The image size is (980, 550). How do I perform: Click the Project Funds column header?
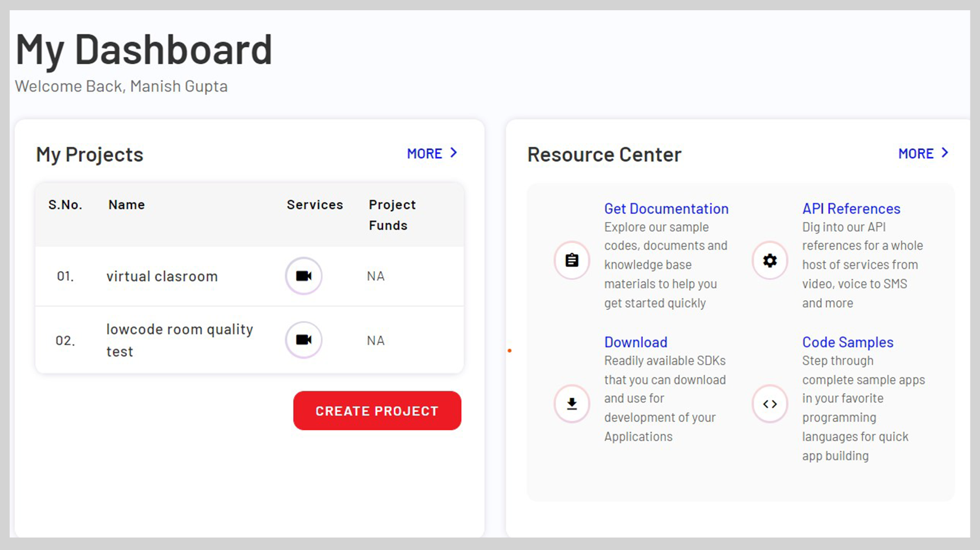click(x=391, y=214)
